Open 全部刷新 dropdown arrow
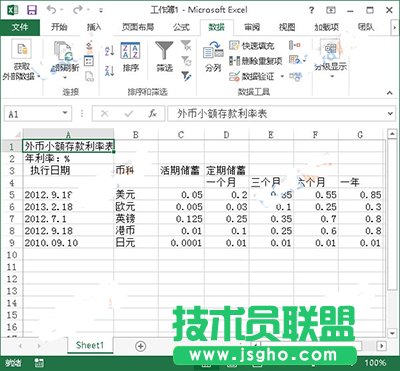This screenshot has height=371, width=400. pyautogui.click(x=65, y=78)
